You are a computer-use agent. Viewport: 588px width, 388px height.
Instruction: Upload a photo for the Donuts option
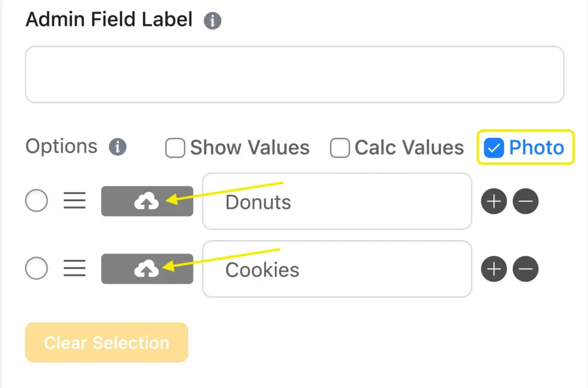click(146, 201)
